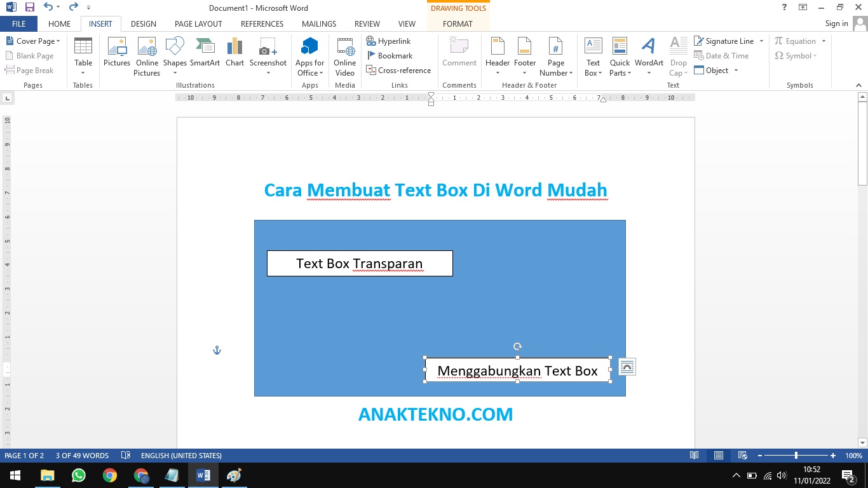
Task: Insert a SmartArt graphic
Action: (205, 52)
